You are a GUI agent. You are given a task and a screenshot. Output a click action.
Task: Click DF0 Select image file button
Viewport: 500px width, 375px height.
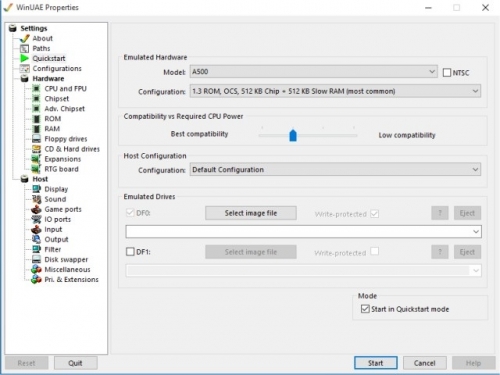pos(251,213)
